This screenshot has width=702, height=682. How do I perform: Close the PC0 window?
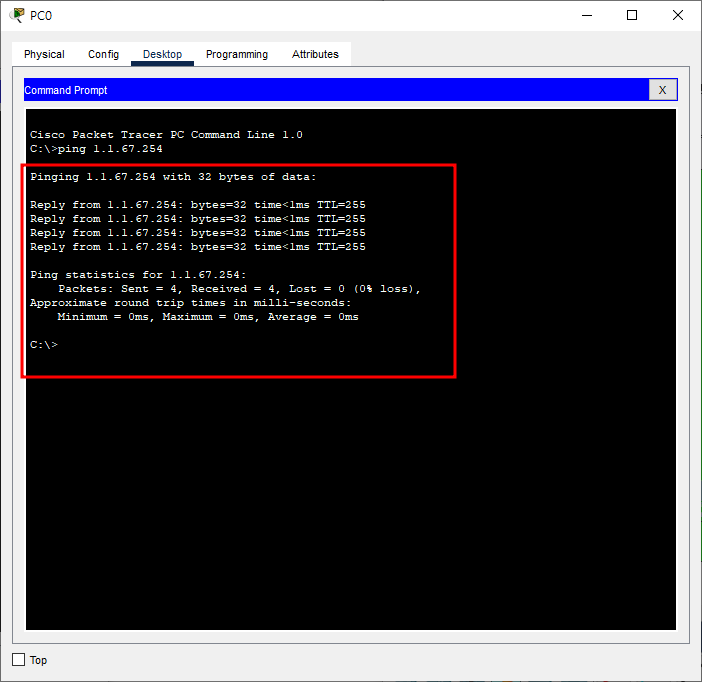[x=677, y=15]
